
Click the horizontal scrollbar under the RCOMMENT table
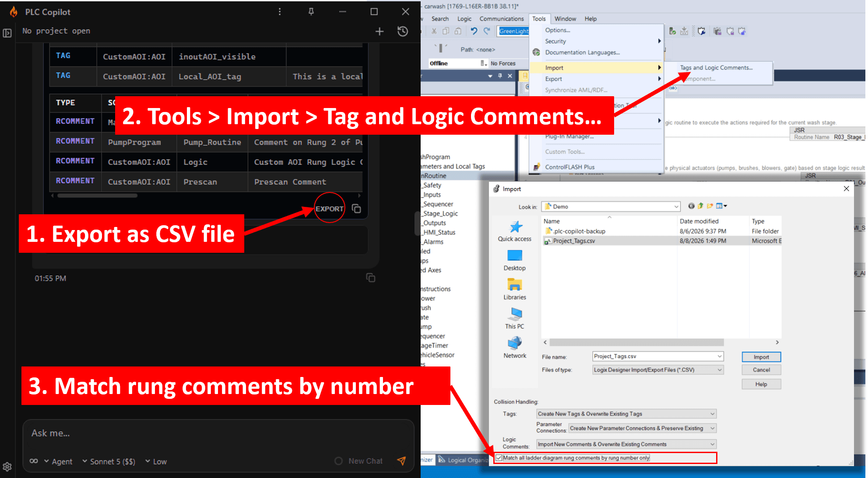click(x=97, y=195)
